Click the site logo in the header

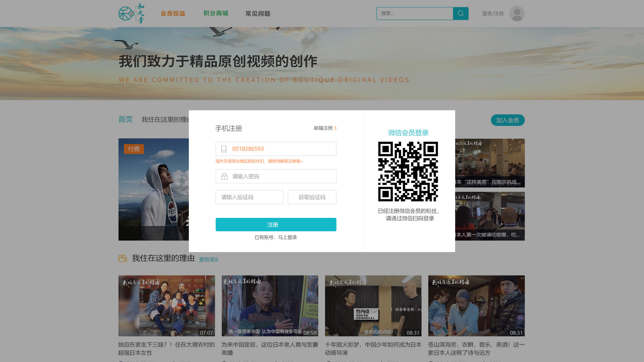131,13
